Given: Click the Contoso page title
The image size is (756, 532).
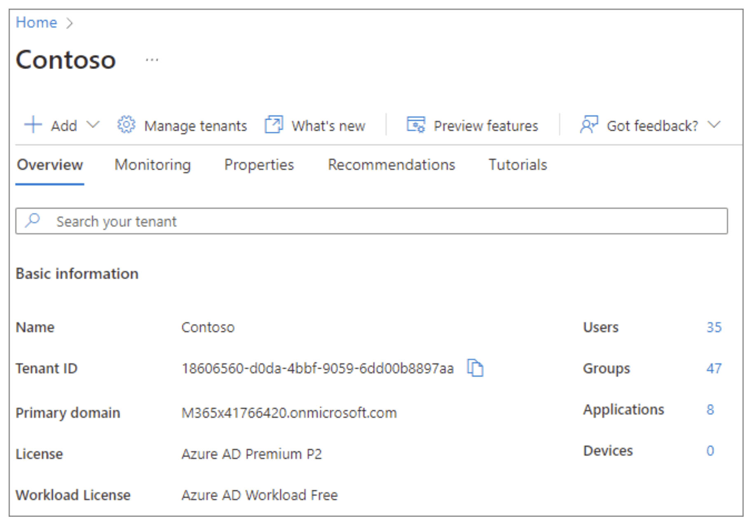Looking at the screenshot, I should click(66, 60).
